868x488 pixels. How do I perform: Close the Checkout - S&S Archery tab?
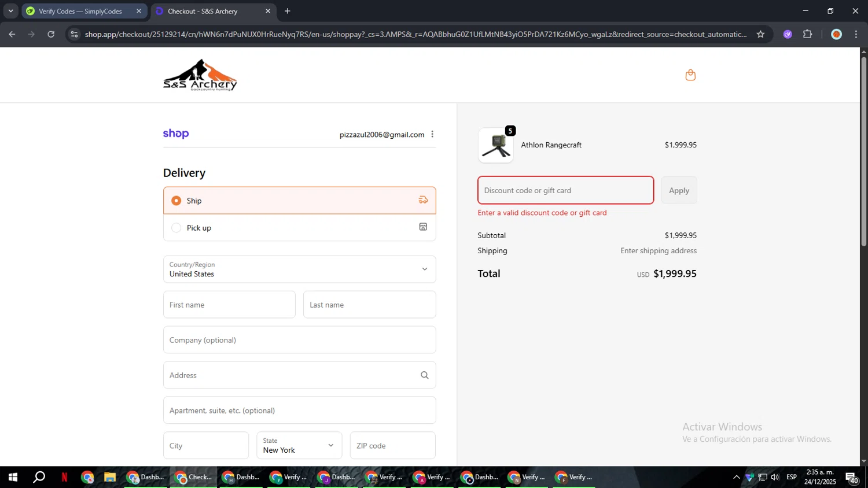pyautogui.click(x=268, y=11)
